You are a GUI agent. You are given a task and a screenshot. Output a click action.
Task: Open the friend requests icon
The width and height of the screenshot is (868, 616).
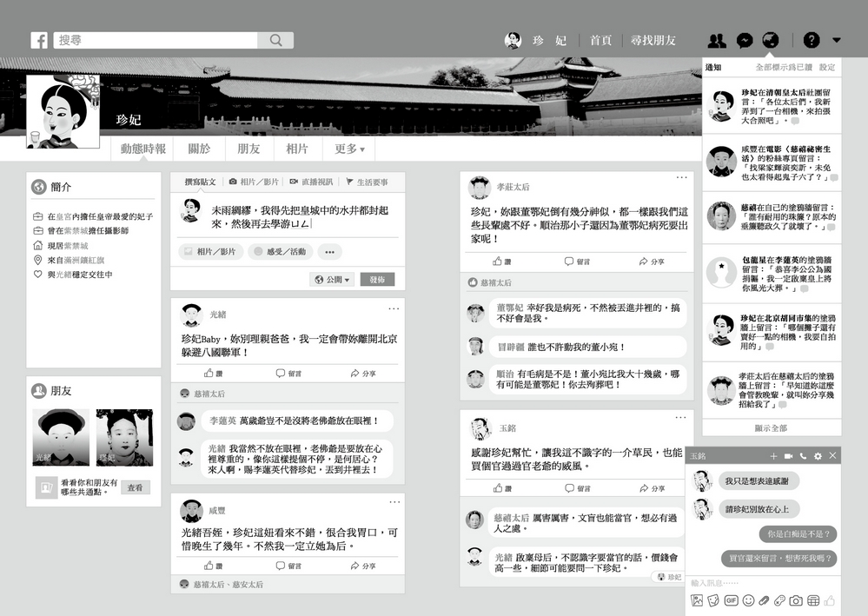(x=717, y=41)
